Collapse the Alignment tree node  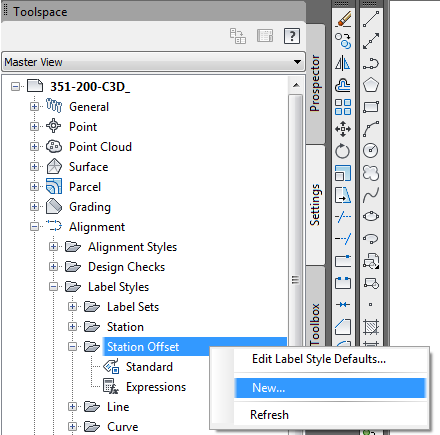34,227
